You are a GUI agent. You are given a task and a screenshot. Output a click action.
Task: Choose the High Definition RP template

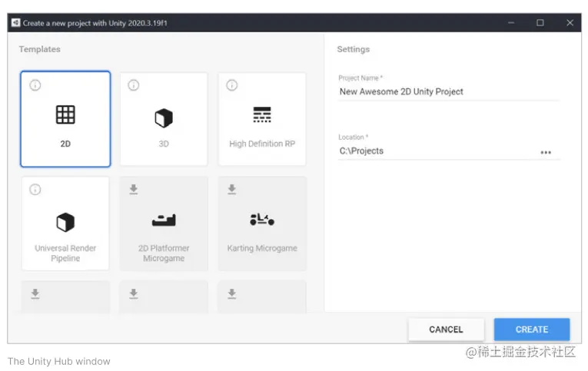262,119
